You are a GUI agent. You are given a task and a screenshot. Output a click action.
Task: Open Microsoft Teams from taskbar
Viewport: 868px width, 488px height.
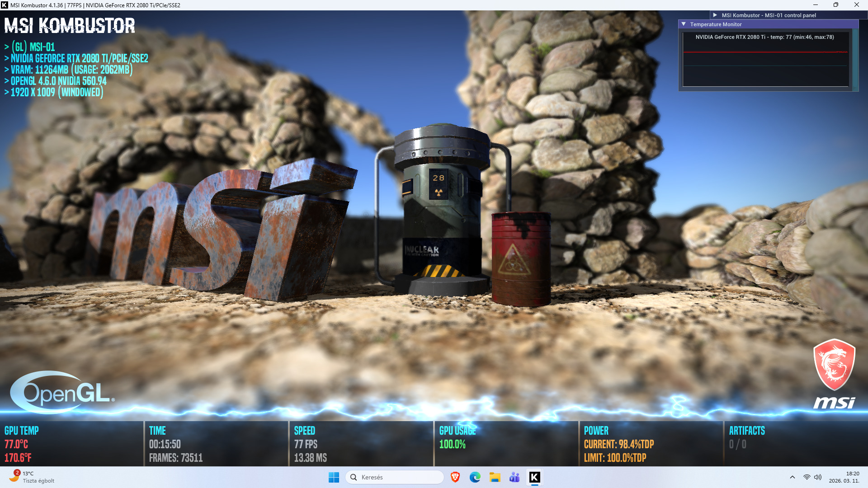(x=514, y=477)
